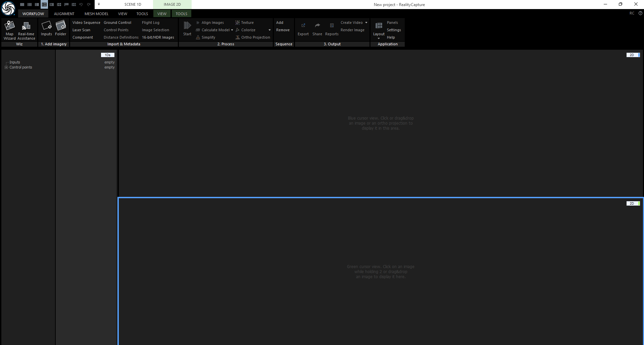Select the Inputs tree item

coord(15,62)
